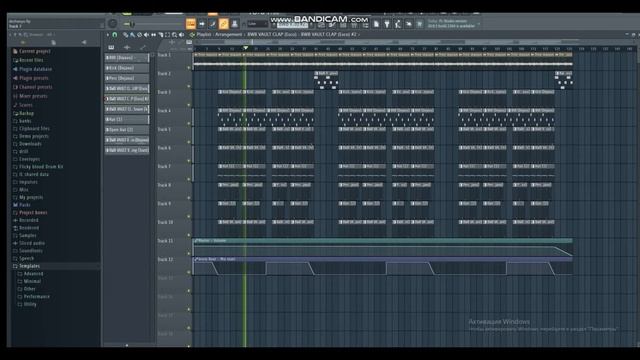The height and width of the screenshot is (360, 640).
Task: Click the Track 5 header label
Action: 164,130
